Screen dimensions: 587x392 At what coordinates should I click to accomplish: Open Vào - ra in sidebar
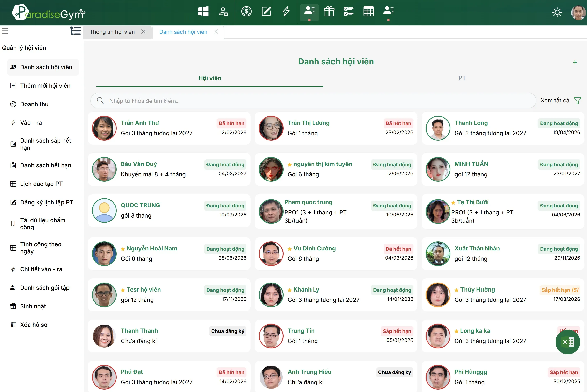click(x=43, y=123)
